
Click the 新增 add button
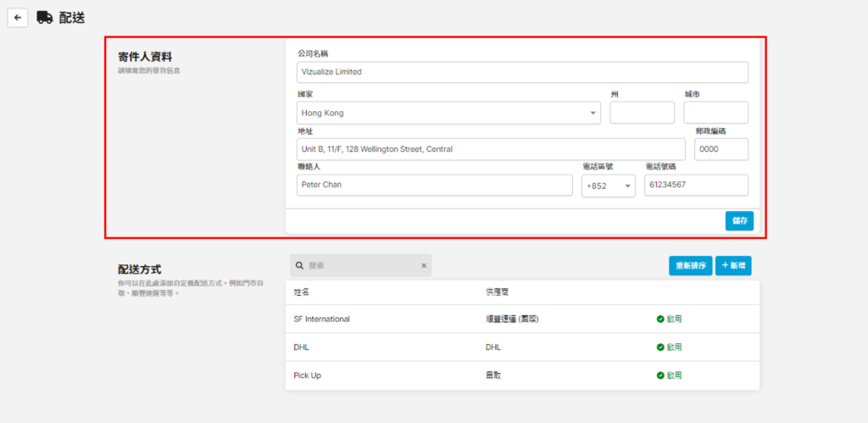733,265
